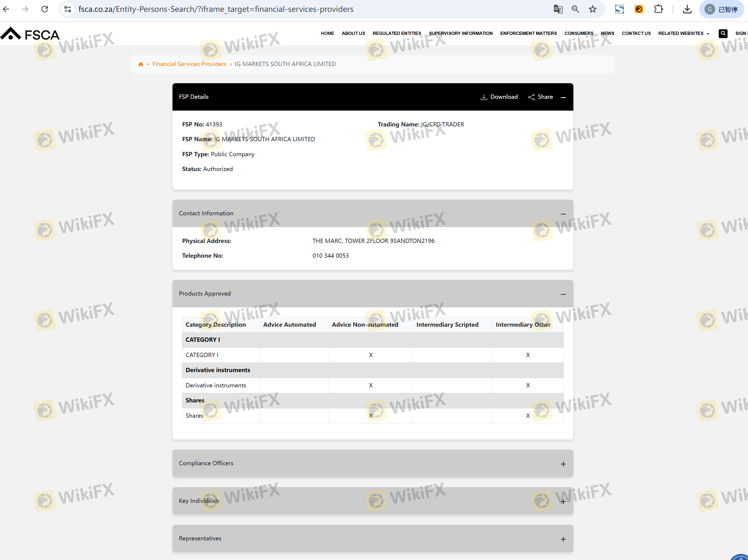The height and width of the screenshot is (560, 748).
Task: Open the Financial Services Providers breadcrumb link
Action: coord(189,64)
